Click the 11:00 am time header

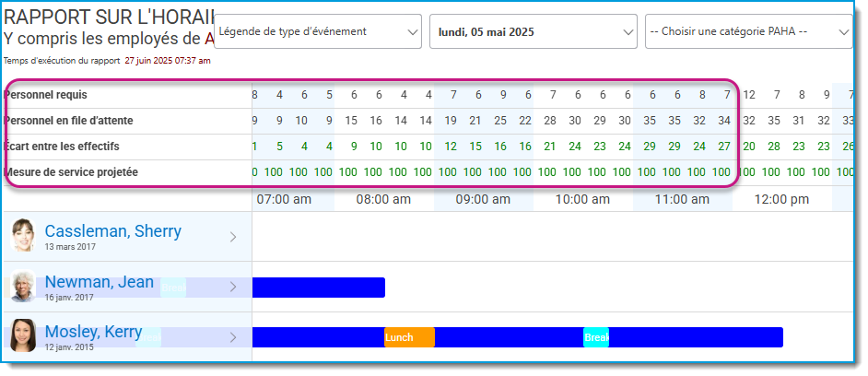682,199
